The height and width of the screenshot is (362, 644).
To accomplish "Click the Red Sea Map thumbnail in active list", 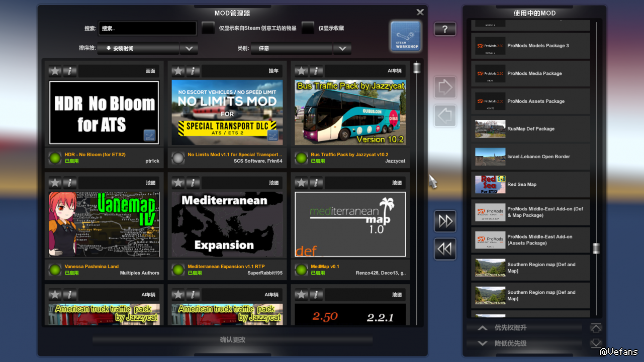I will [x=490, y=185].
